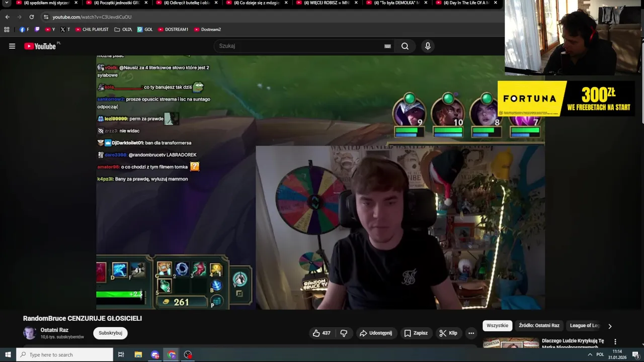Select the Wszystkie filter chip
This screenshot has height=362, width=644.
(497, 325)
